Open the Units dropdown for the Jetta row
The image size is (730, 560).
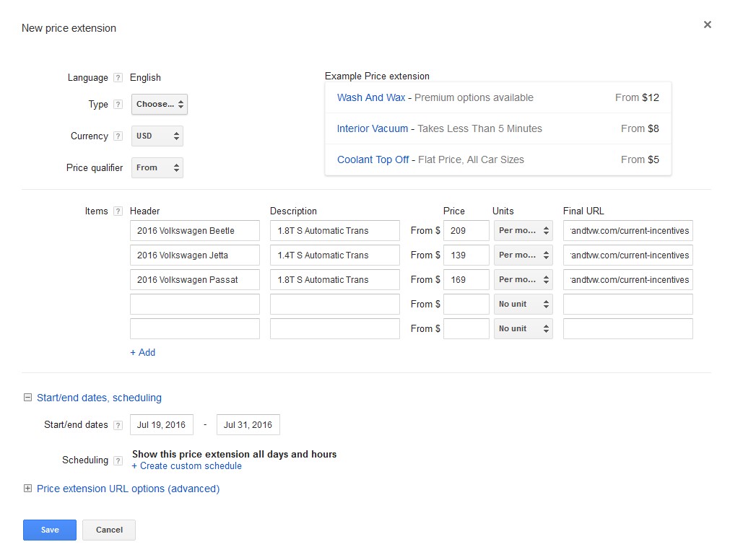coord(523,255)
